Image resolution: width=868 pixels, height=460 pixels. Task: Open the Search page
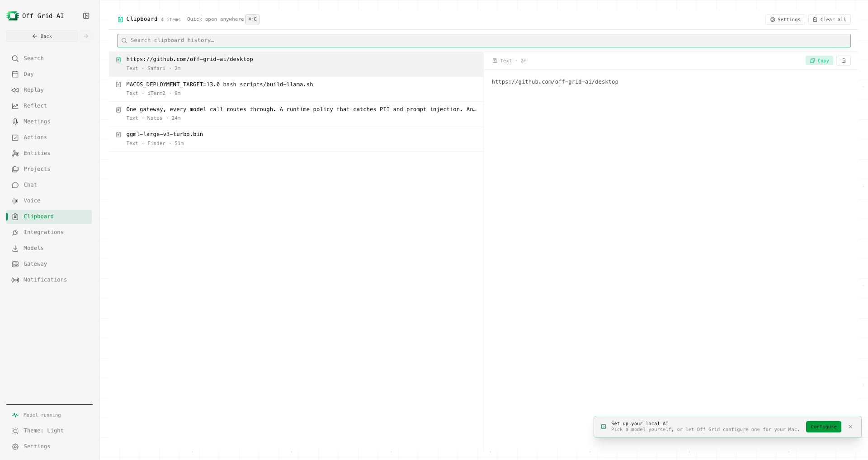[x=49, y=58]
